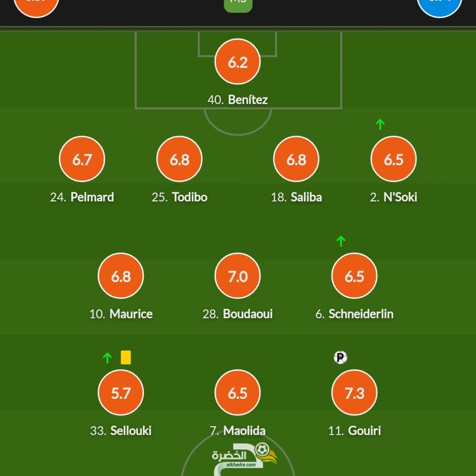The width and height of the screenshot is (476, 476).
Task: Select Pelmard's 6.7 rating badge
Action: [82, 159]
